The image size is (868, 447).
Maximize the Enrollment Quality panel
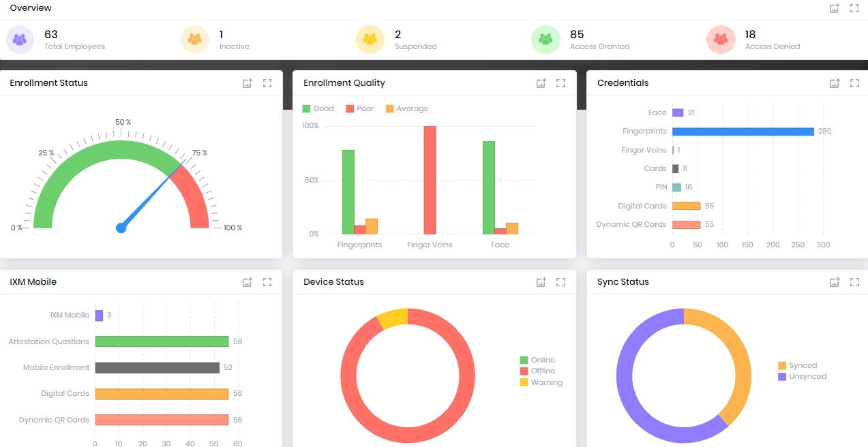561,83
